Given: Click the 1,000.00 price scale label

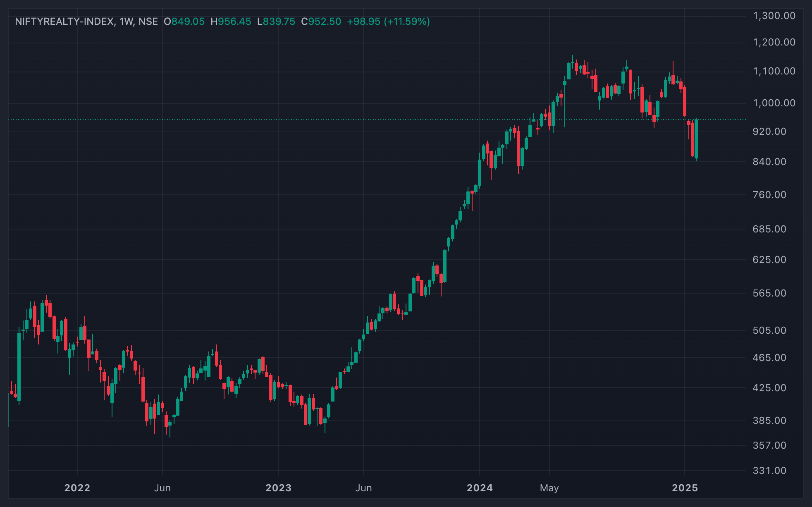Looking at the screenshot, I should 774,103.
